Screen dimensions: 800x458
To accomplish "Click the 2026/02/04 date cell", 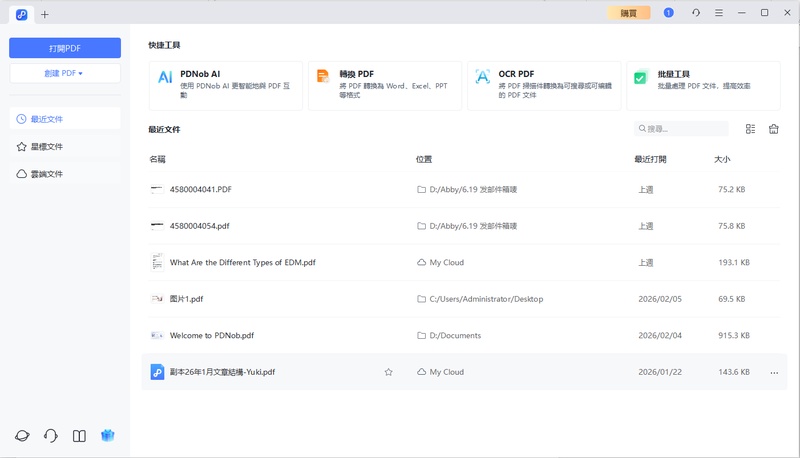I will click(660, 336).
